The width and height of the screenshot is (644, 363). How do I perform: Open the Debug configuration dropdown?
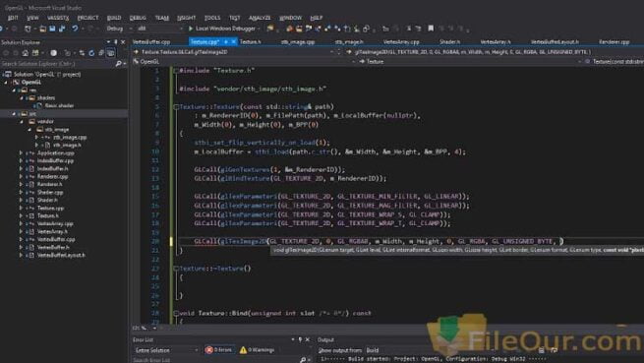[x=119, y=29]
